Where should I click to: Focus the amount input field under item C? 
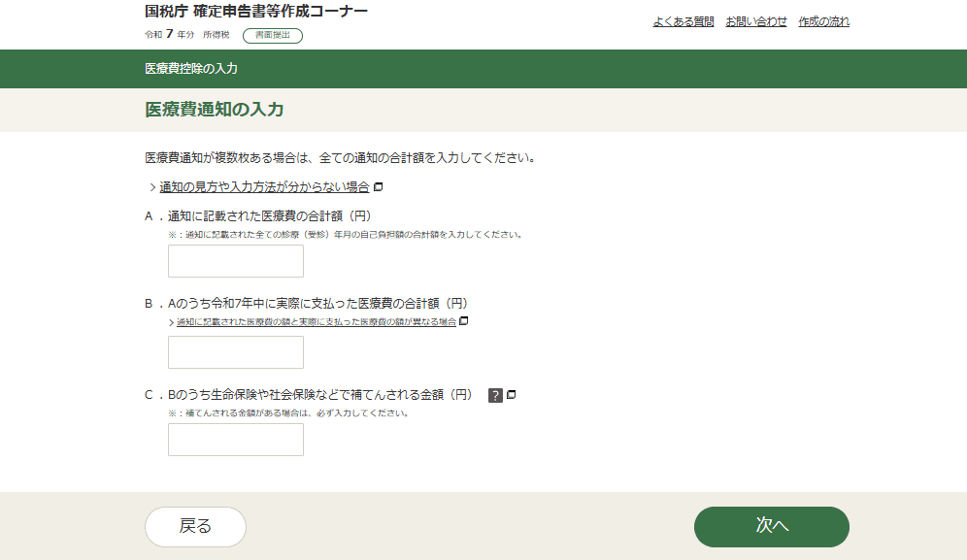pyautogui.click(x=235, y=440)
